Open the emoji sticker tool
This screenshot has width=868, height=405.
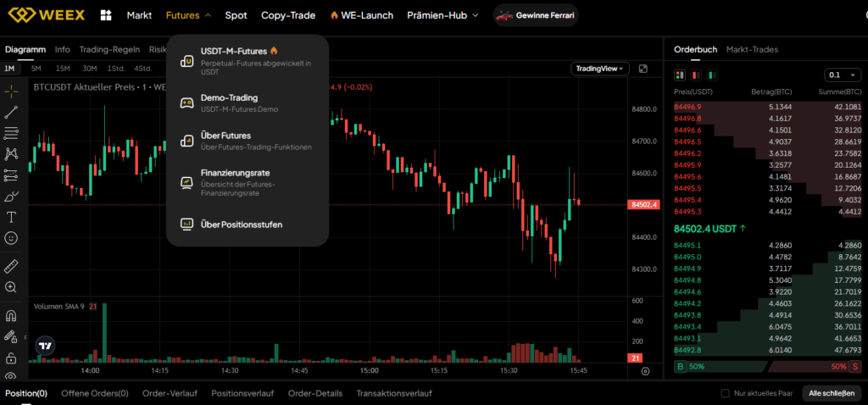click(x=11, y=238)
